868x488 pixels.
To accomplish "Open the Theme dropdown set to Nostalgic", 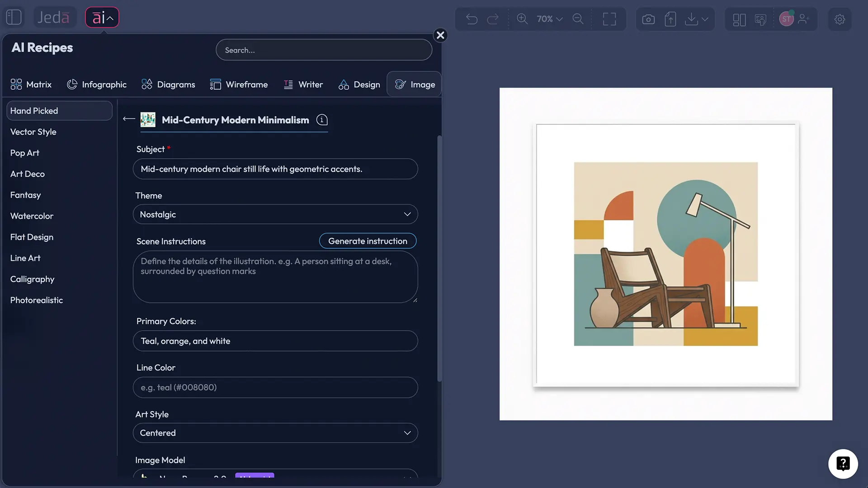I will [275, 214].
